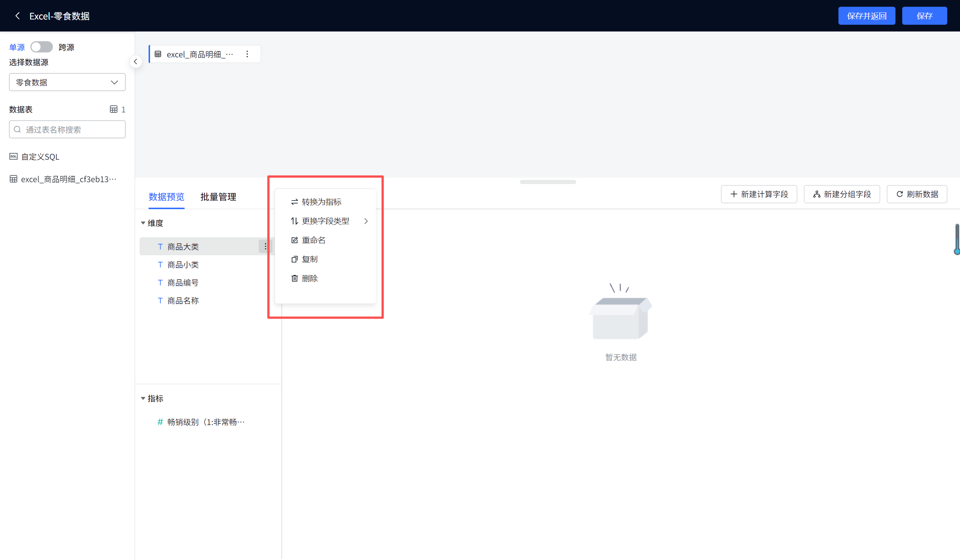Click the horizontal panel resize handle bar
The height and width of the screenshot is (560, 960).
coord(547,182)
